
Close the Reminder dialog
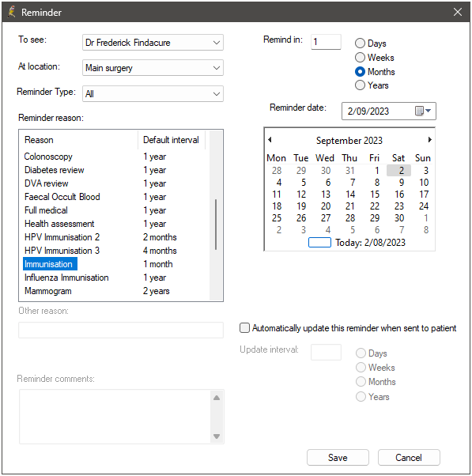point(458,12)
